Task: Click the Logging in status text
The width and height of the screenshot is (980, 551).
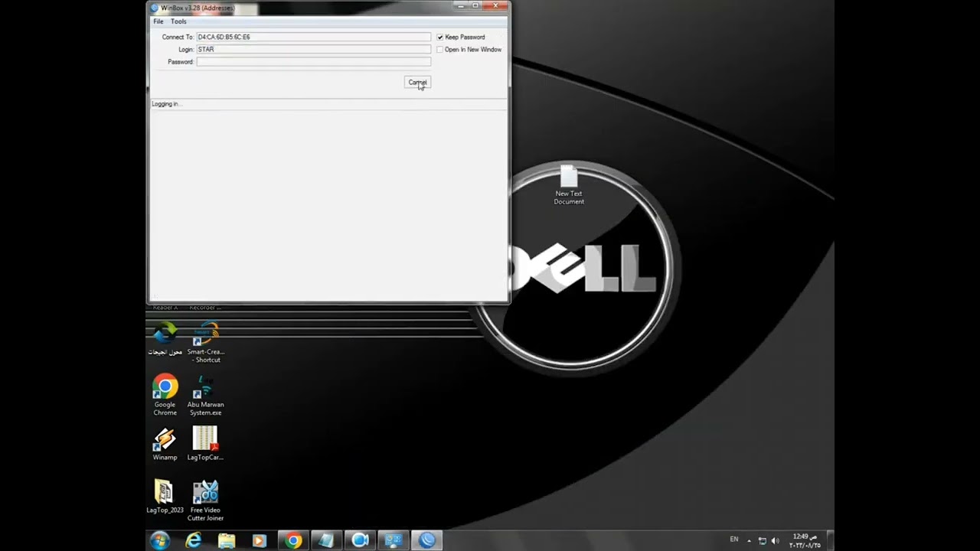Action: 165,104
